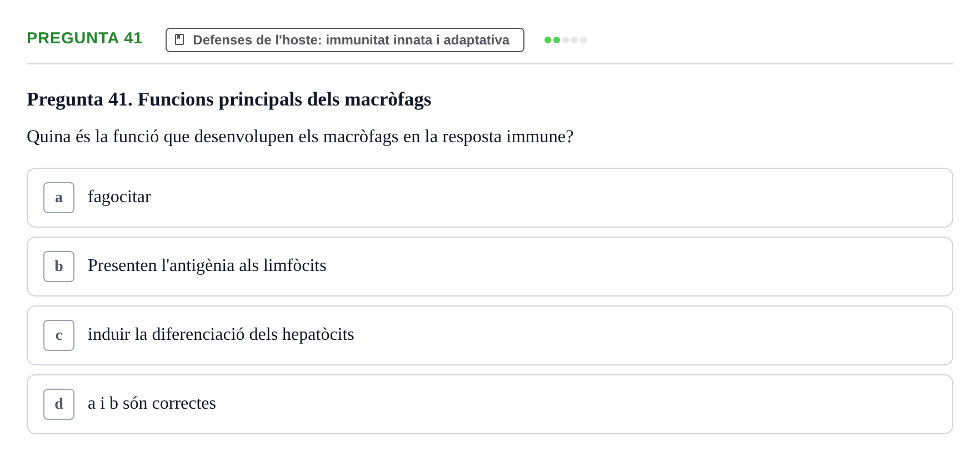Click the question text about macròfags function
Screen dimensions: 980x462
point(300,137)
